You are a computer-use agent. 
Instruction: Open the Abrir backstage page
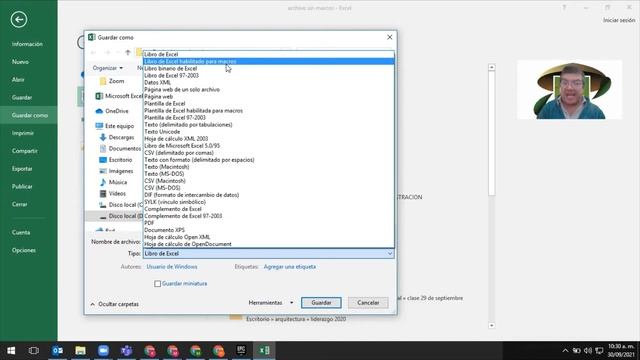point(18,80)
